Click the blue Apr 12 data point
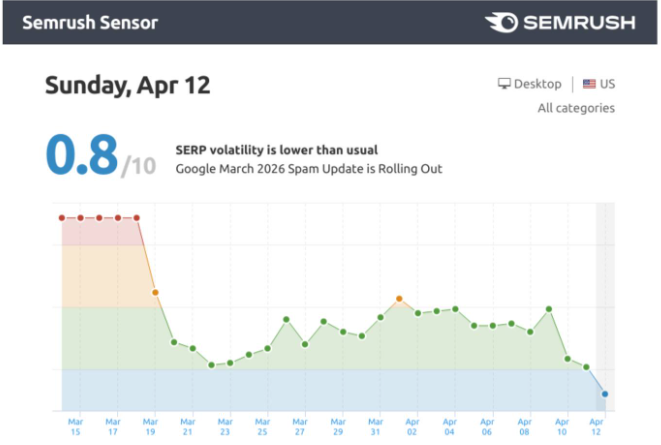Image resolution: width=661 pixels, height=445 pixels. (605, 394)
